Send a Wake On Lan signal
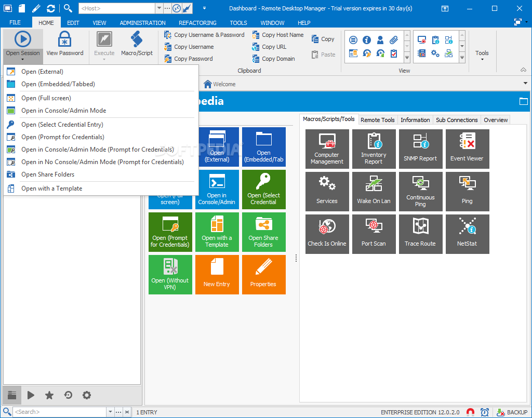 click(374, 192)
